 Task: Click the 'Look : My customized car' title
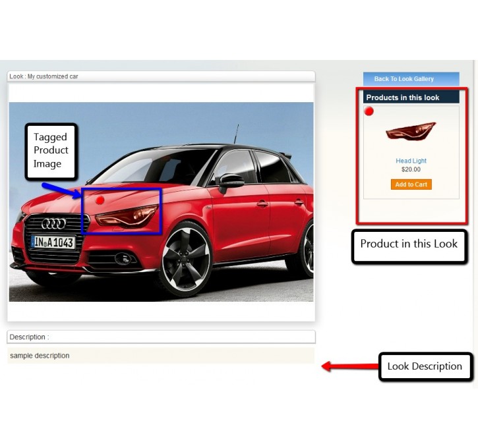click(x=44, y=76)
